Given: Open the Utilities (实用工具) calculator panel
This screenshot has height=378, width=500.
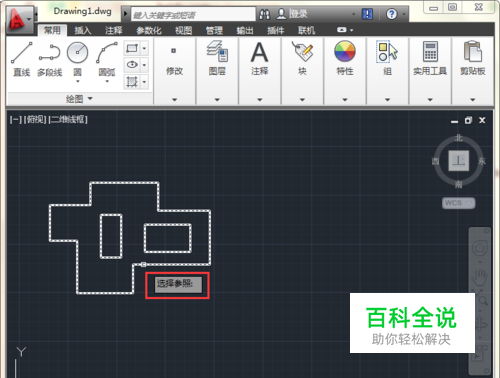Looking at the screenshot, I should point(430,59).
